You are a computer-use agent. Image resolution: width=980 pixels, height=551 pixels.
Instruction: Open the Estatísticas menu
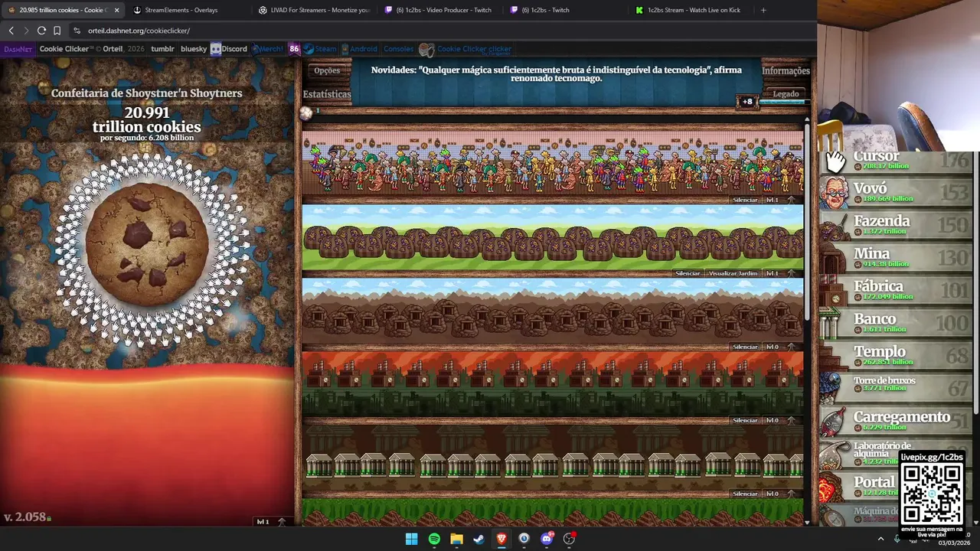[327, 94]
